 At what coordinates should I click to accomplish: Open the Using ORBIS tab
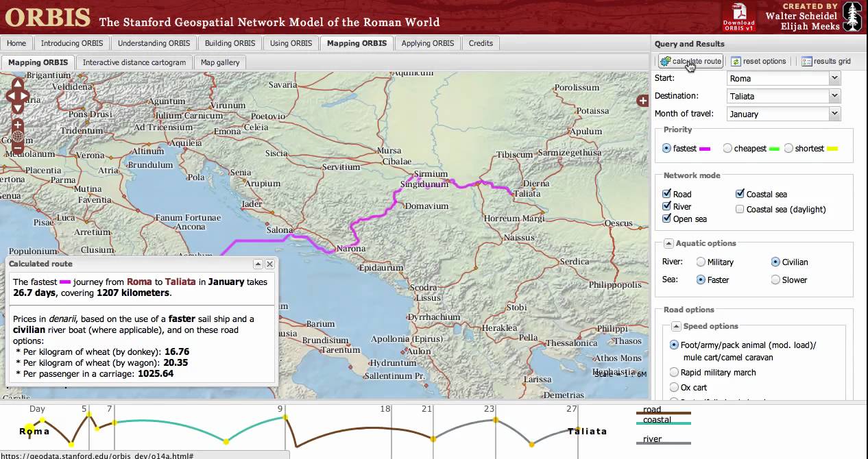click(291, 42)
